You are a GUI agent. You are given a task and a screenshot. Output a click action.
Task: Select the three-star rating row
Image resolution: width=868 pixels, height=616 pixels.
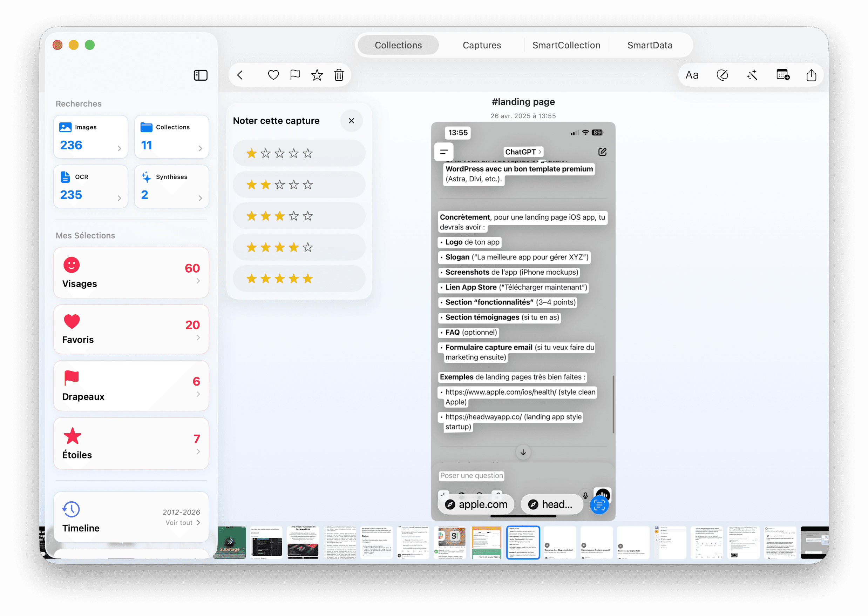pos(299,216)
